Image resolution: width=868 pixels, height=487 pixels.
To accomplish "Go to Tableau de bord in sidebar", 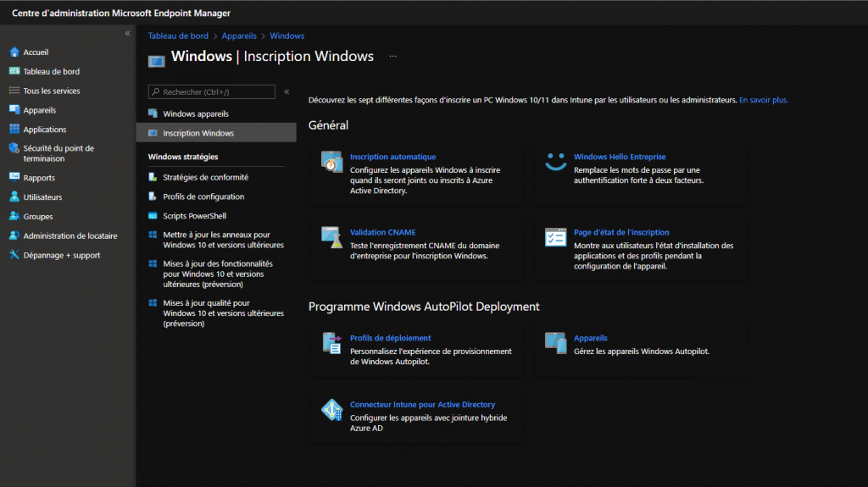I will [52, 71].
